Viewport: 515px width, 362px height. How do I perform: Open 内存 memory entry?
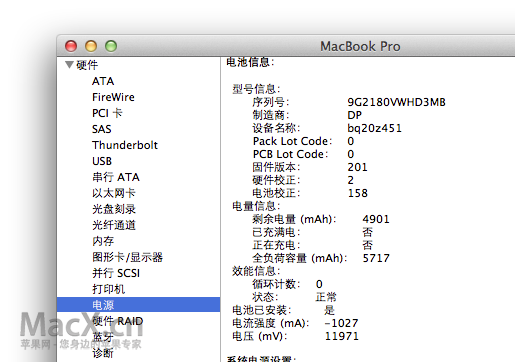click(x=103, y=241)
